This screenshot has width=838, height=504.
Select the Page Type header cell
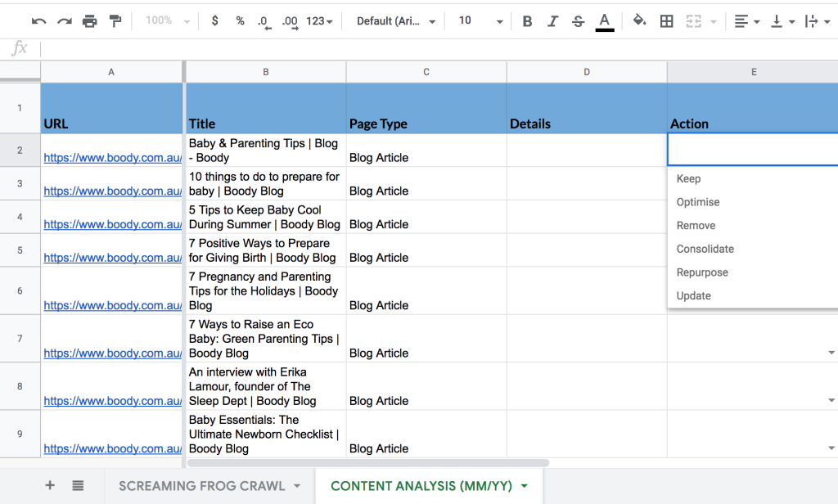(426, 108)
